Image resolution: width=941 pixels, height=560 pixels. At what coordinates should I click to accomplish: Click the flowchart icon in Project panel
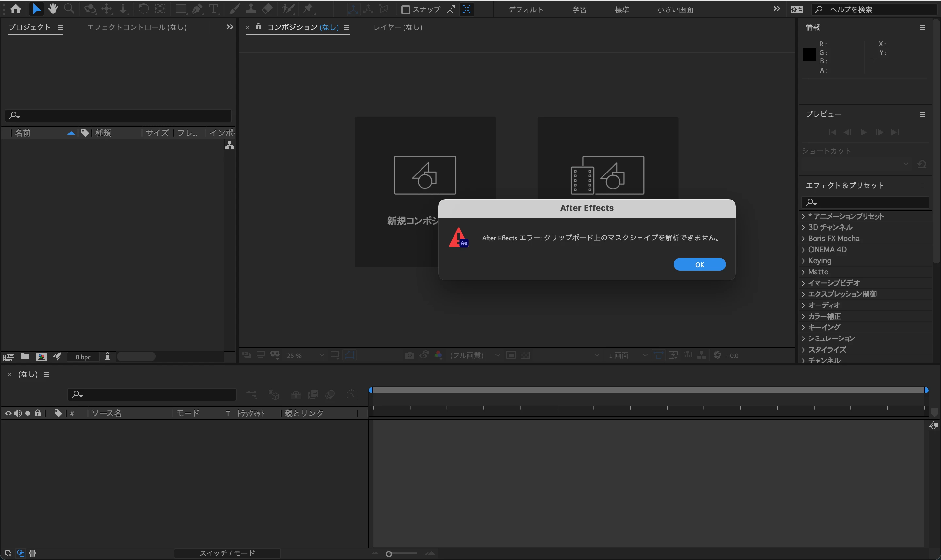[229, 145]
